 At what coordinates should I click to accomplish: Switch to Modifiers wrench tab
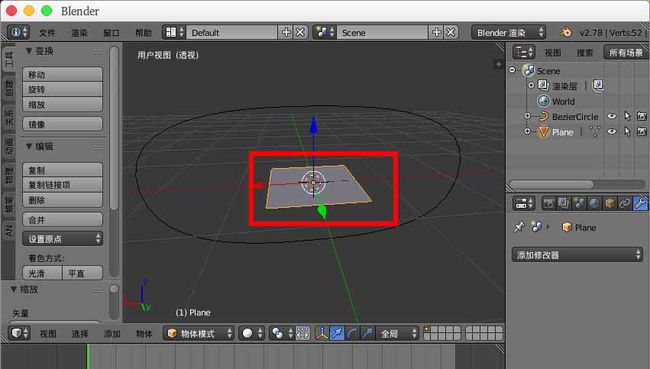[640, 204]
